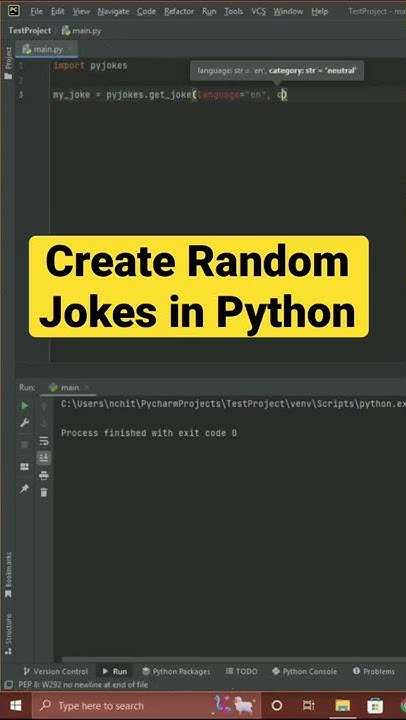The width and height of the screenshot is (406, 720).
Task: Open the Code menu
Action: [x=147, y=11]
